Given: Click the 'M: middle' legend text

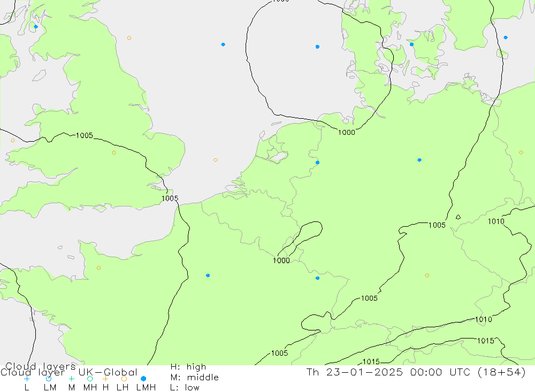Looking at the screenshot, I should 195,378.
